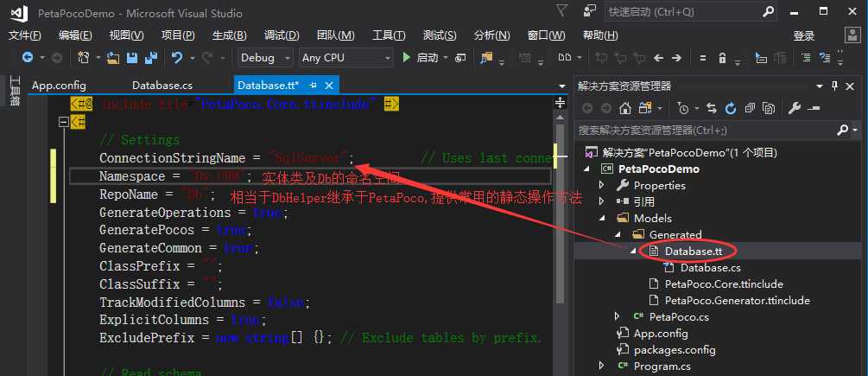The image size is (868, 376).
Task: Click the notifications flag icon in title bar
Action: coord(561,11)
